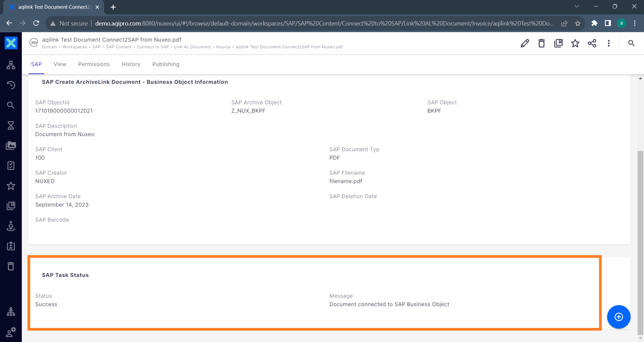This screenshot has height=342, width=644.
Task: Reload the browser page
Action: (x=36, y=23)
